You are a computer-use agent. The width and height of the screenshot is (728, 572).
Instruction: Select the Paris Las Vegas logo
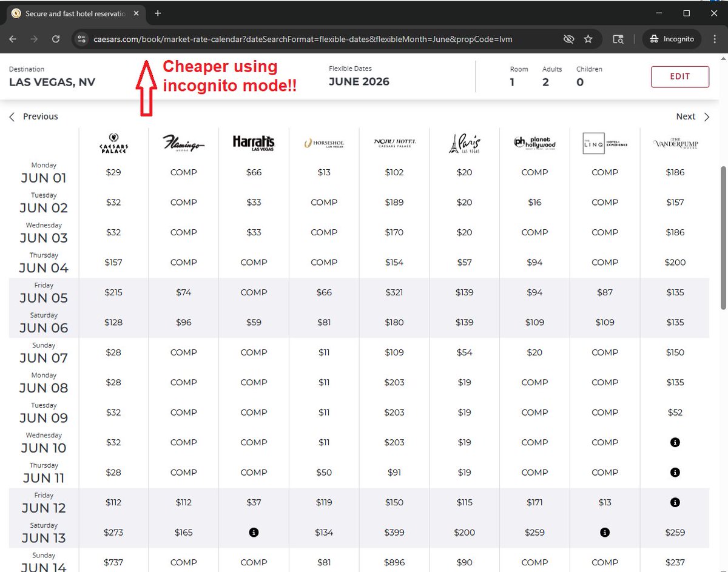click(464, 143)
